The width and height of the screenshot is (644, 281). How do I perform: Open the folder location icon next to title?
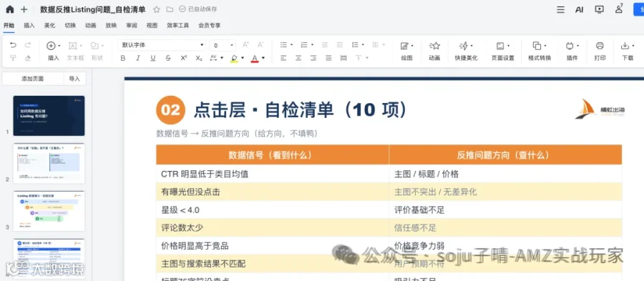[x=170, y=9]
